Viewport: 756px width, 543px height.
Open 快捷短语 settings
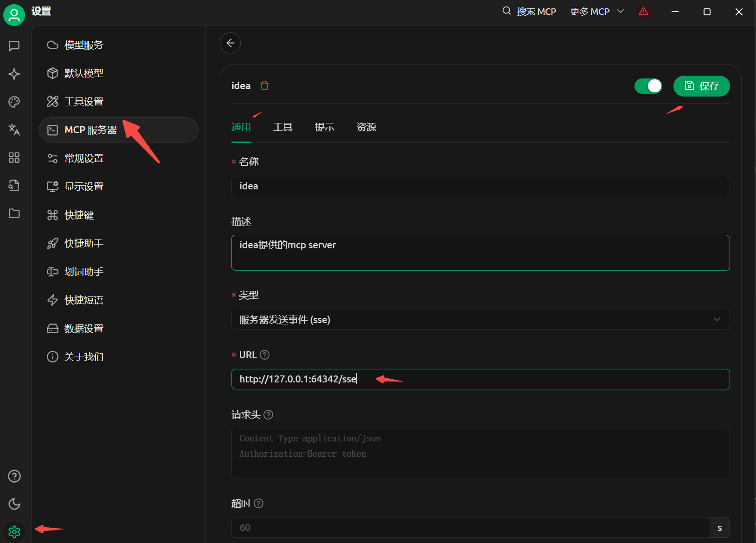[119, 300]
